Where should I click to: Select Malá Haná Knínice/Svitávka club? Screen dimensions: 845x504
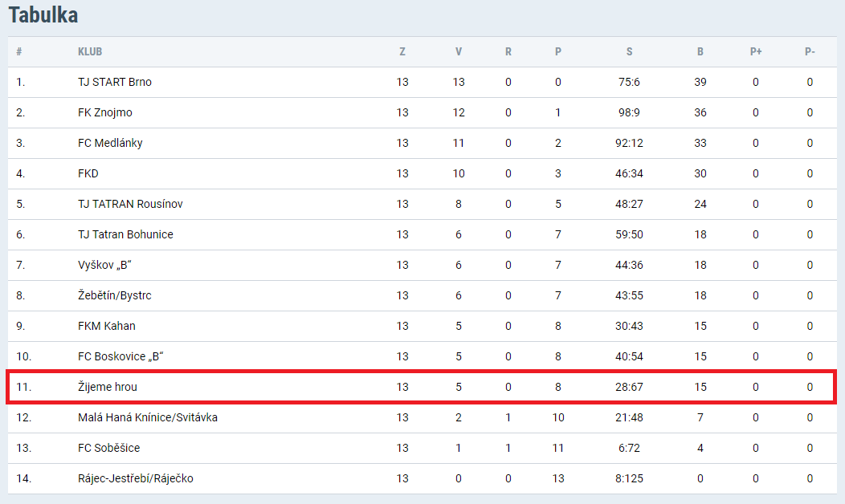point(148,417)
